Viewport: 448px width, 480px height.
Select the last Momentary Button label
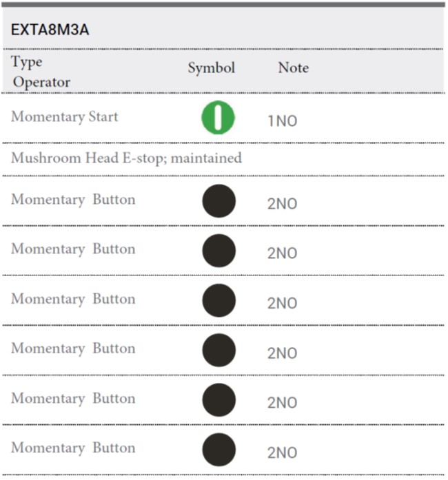tap(73, 448)
